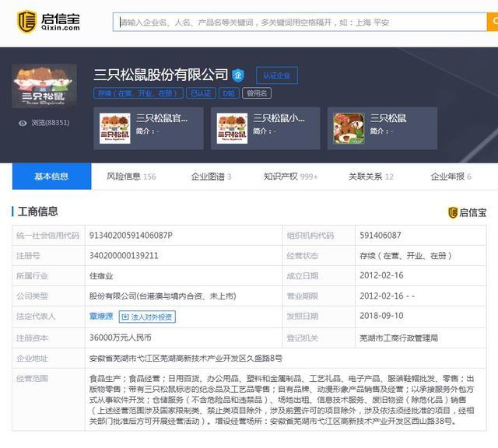Open the 三只松鼠官... account card
Viewport: 498px width, 448px height.
click(149, 128)
